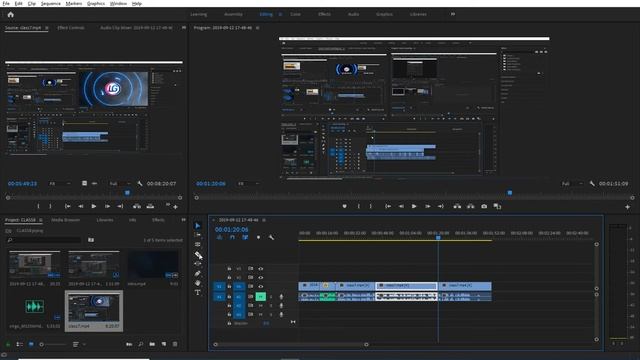This screenshot has width=640, height=360.
Task: Select the Razor tool
Action: click(198, 255)
